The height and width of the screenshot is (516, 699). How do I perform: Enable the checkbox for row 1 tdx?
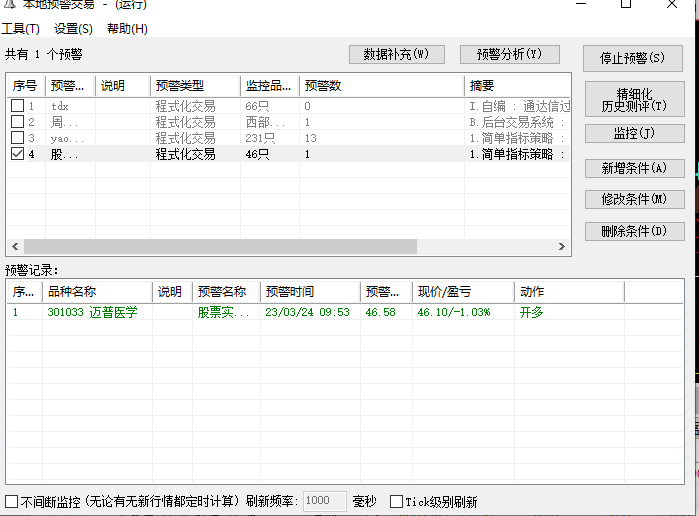[17, 106]
